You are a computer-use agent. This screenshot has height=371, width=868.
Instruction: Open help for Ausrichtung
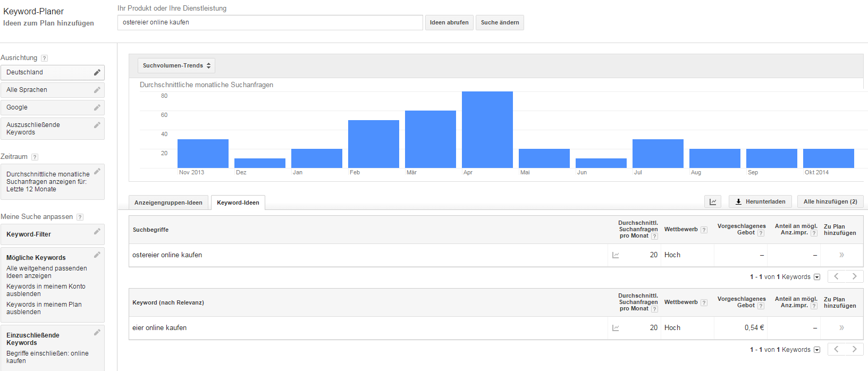point(45,58)
